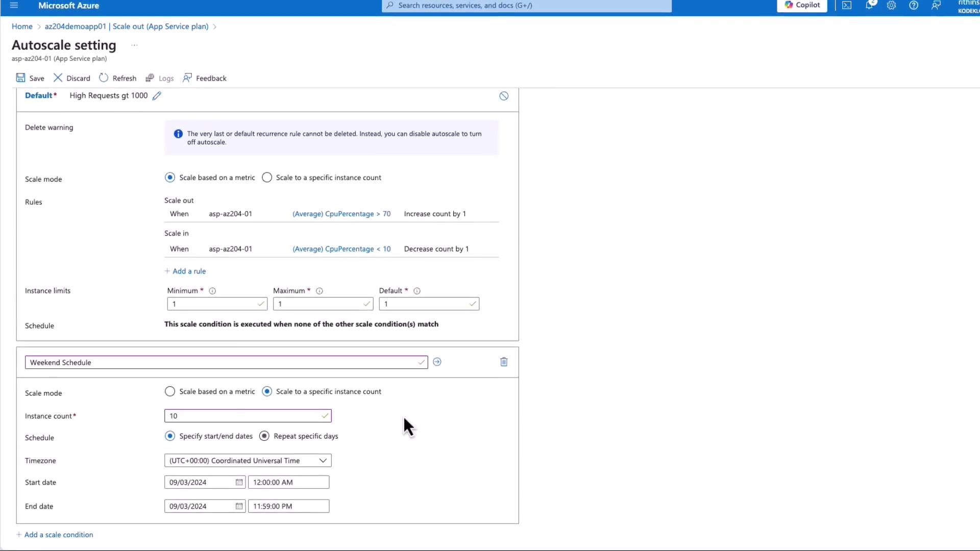Open the portal hamburger menu
The height and width of the screenshot is (551, 980).
pyautogui.click(x=14, y=6)
